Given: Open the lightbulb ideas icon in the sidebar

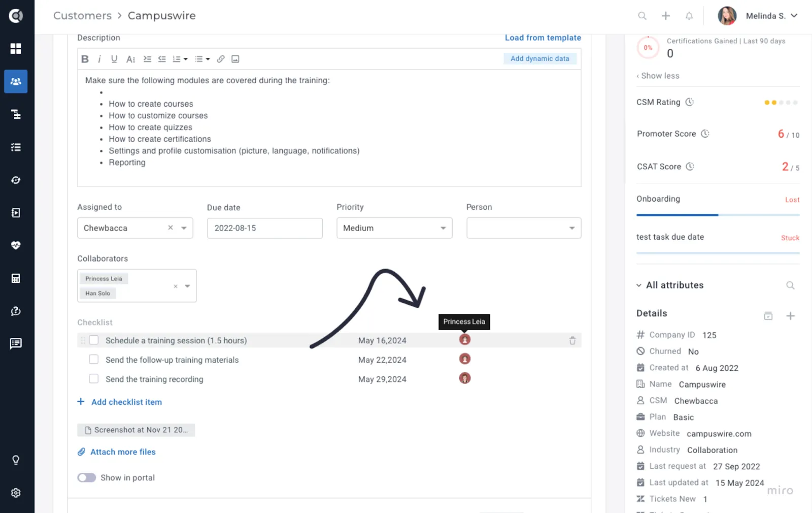Looking at the screenshot, I should click(16, 460).
